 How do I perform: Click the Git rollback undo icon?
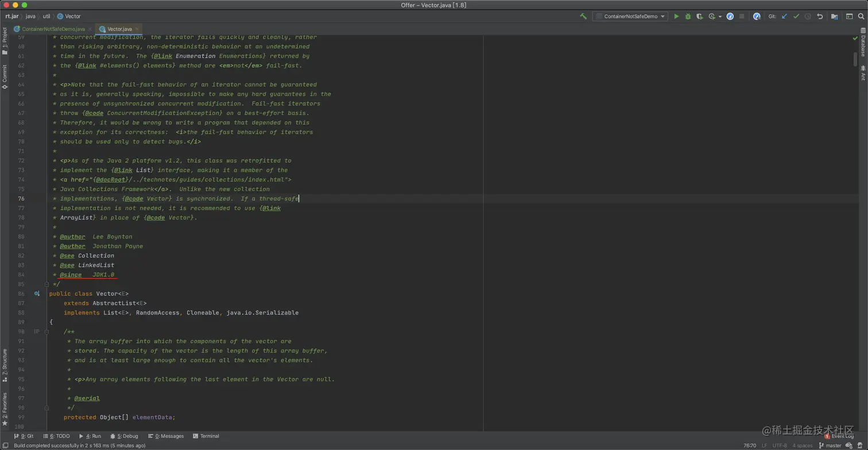click(x=820, y=17)
